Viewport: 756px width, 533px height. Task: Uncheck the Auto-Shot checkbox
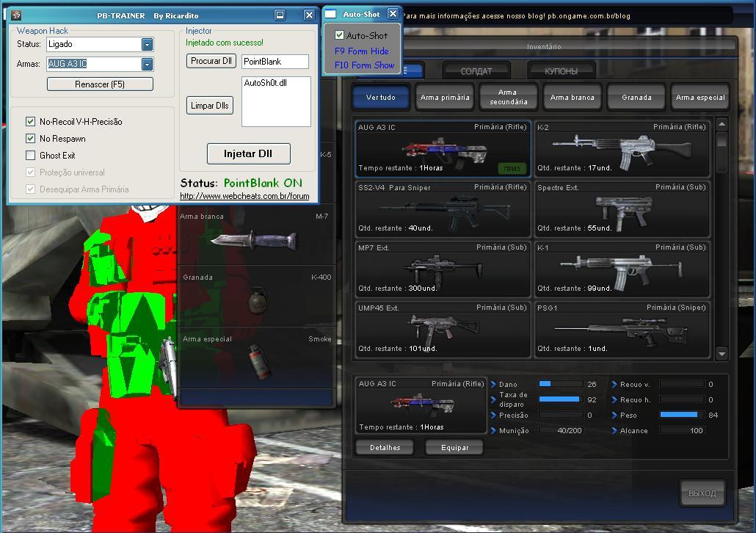(340, 35)
